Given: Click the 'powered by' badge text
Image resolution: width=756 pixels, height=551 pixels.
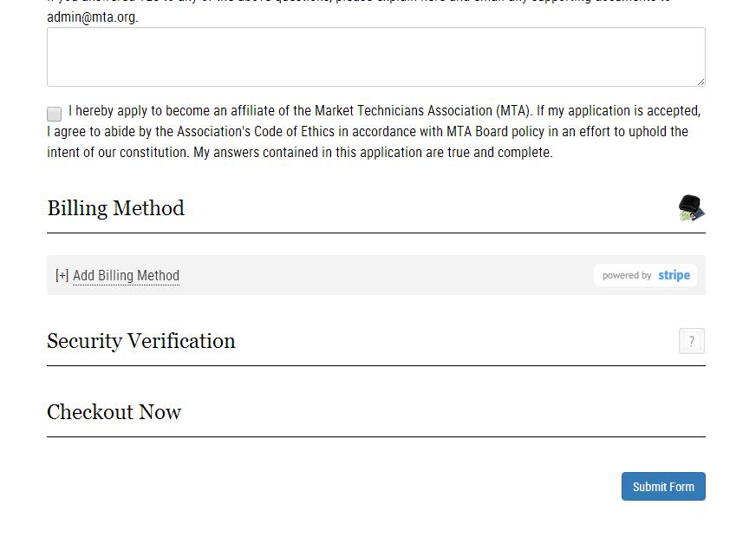Looking at the screenshot, I should 626,275.
